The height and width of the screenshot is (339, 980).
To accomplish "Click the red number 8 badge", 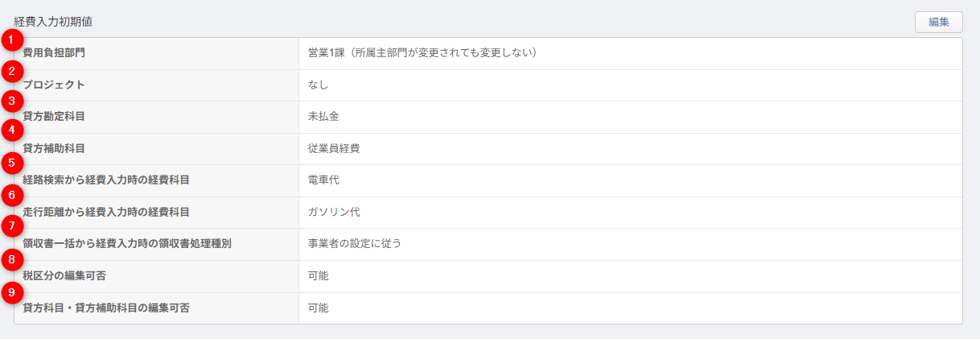I will coord(10,258).
